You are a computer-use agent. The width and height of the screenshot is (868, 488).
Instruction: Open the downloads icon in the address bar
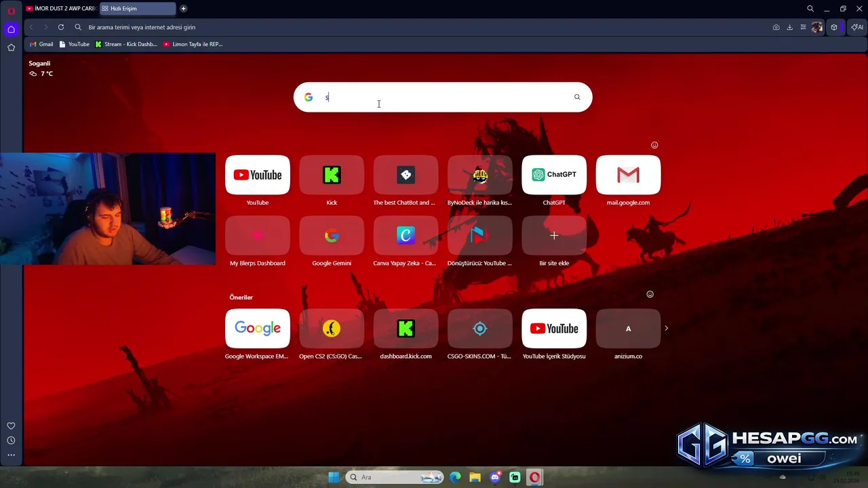(789, 27)
